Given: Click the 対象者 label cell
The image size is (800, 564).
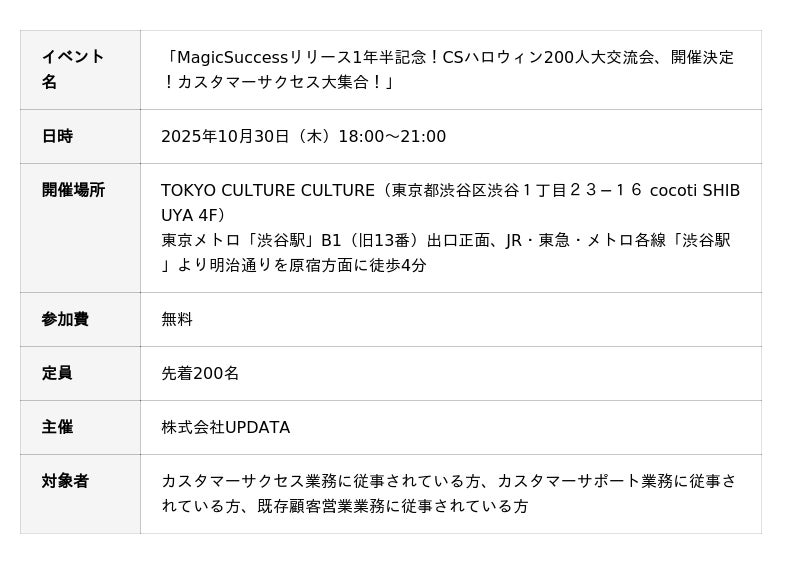Looking at the screenshot, I should (80, 494).
